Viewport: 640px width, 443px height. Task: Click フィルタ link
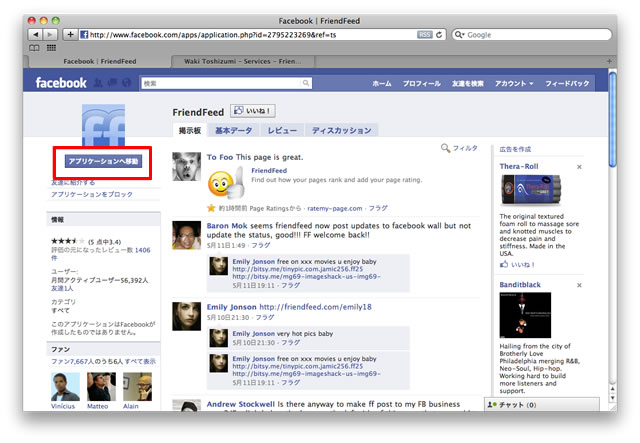point(465,148)
